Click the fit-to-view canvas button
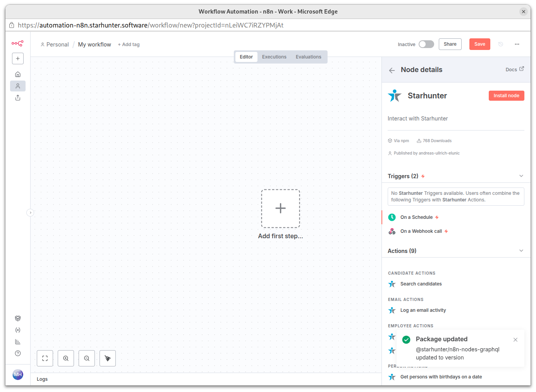 (x=45, y=358)
